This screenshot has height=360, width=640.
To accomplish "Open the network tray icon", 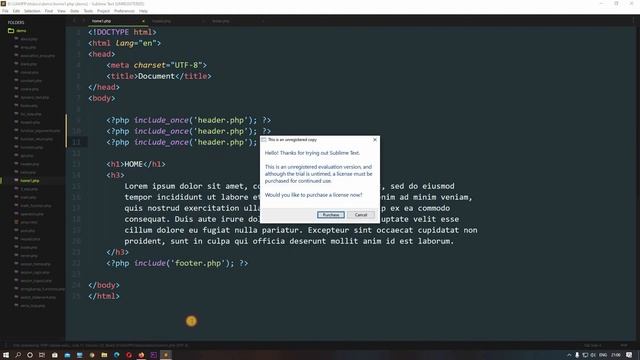I will (585, 355).
